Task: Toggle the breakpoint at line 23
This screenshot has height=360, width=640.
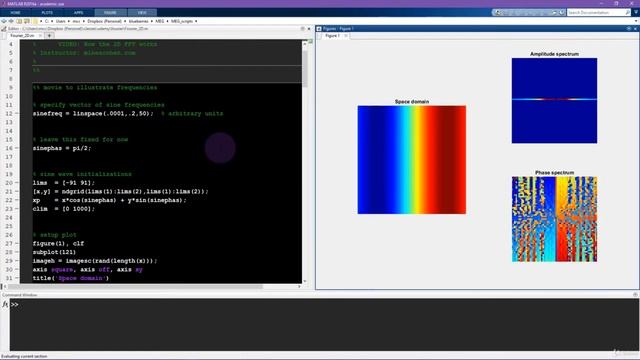Action: (17, 209)
